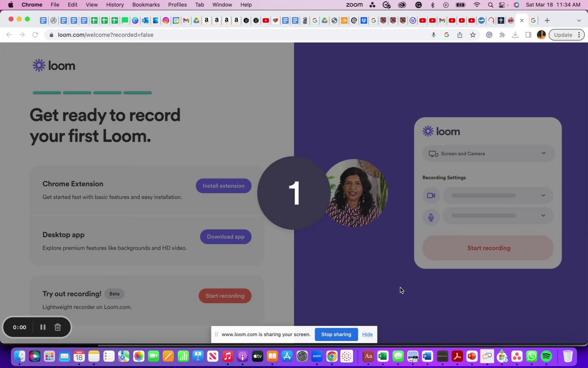Open Creative Cloud in the menu bar
The image size is (588, 368).
[402, 5]
